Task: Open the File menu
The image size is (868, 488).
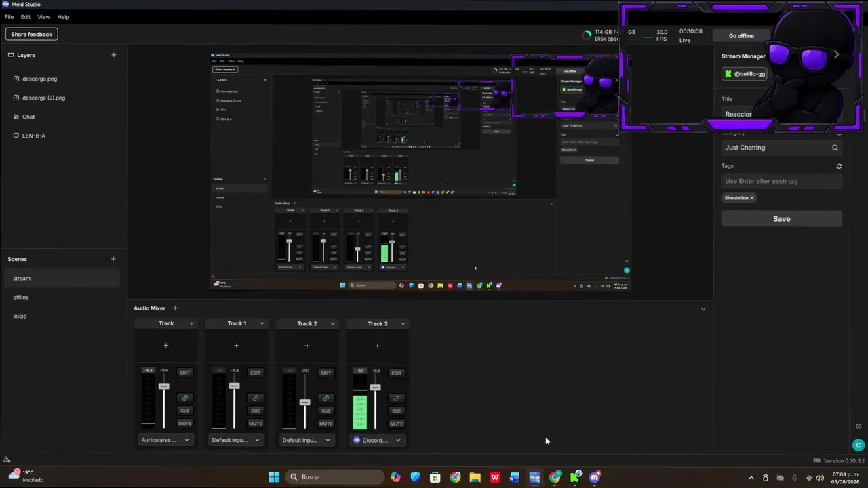Action: pyautogui.click(x=9, y=17)
